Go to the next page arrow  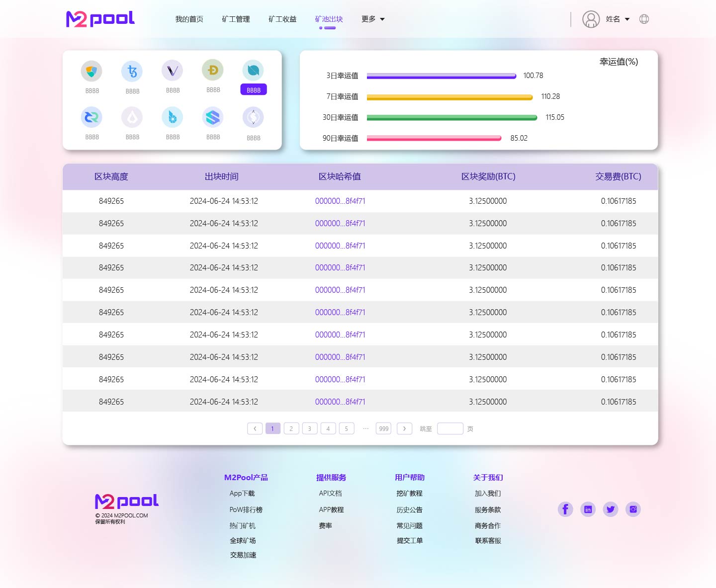(404, 428)
